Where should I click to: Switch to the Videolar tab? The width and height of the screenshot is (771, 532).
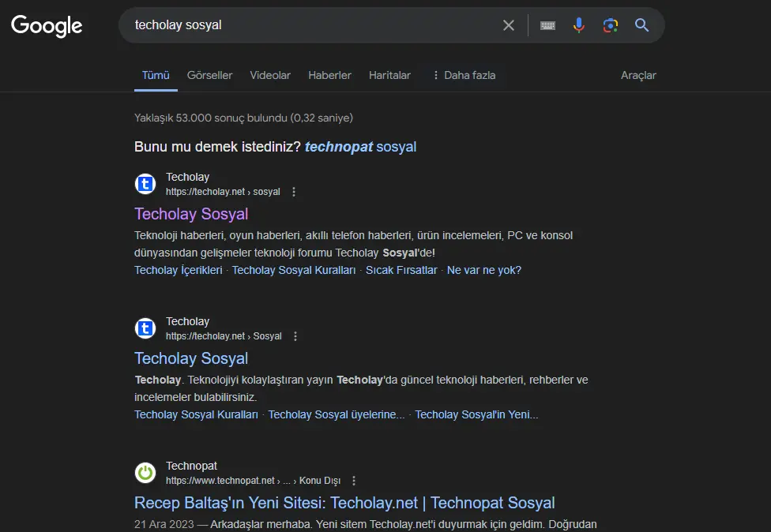tap(270, 75)
